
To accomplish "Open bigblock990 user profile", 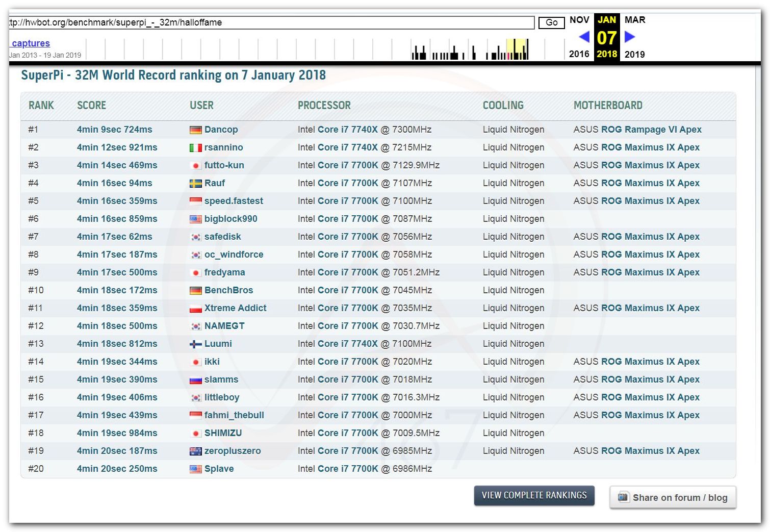I will pos(230,219).
